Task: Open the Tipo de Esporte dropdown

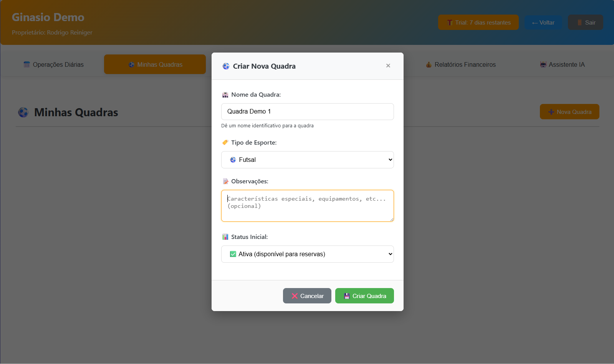Action: pyautogui.click(x=307, y=160)
